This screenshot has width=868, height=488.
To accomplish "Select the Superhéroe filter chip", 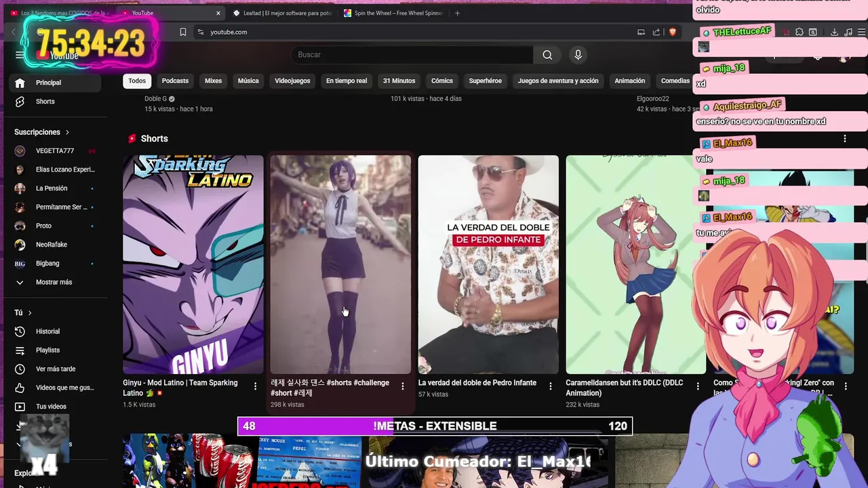I will [486, 81].
